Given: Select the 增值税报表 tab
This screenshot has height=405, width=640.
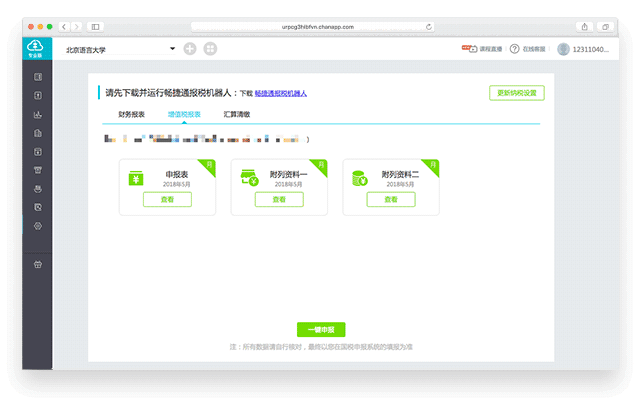Looking at the screenshot, I should click(184, 115).
